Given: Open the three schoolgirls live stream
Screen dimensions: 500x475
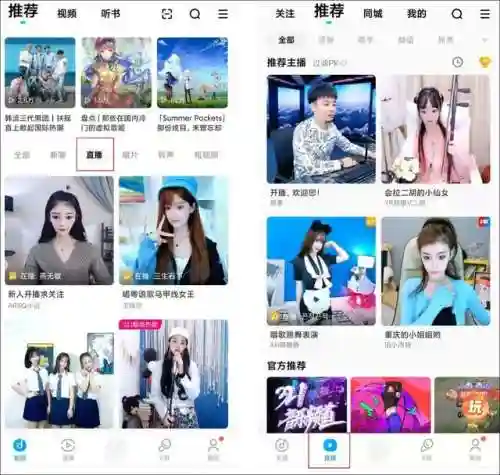Looking at the screenshot, I should (59, 374).
